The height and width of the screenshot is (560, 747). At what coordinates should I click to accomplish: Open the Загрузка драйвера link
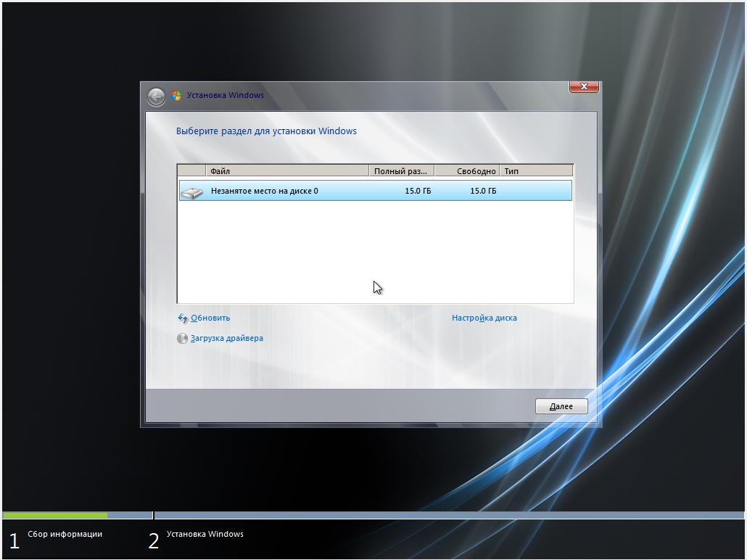pos(227,338)
